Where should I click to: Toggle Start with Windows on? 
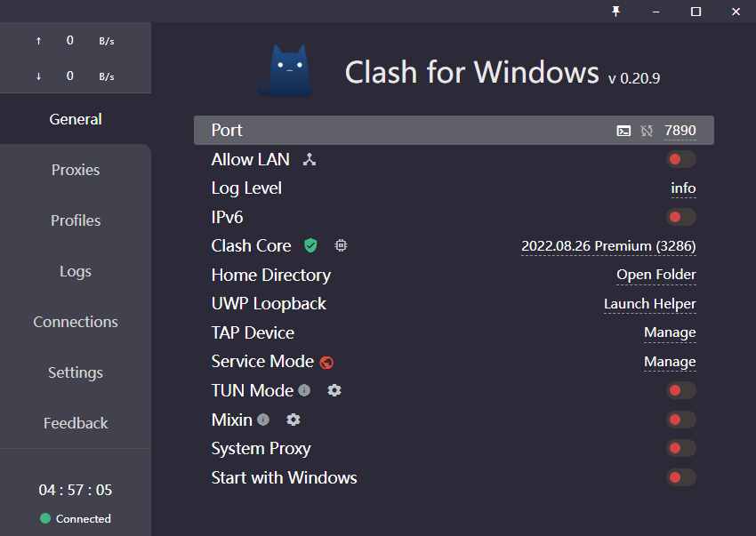coord(681,478)
